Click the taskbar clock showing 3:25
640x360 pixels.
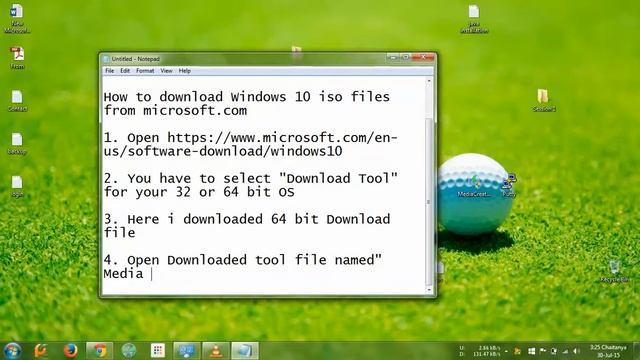click(x=608, y=351)
